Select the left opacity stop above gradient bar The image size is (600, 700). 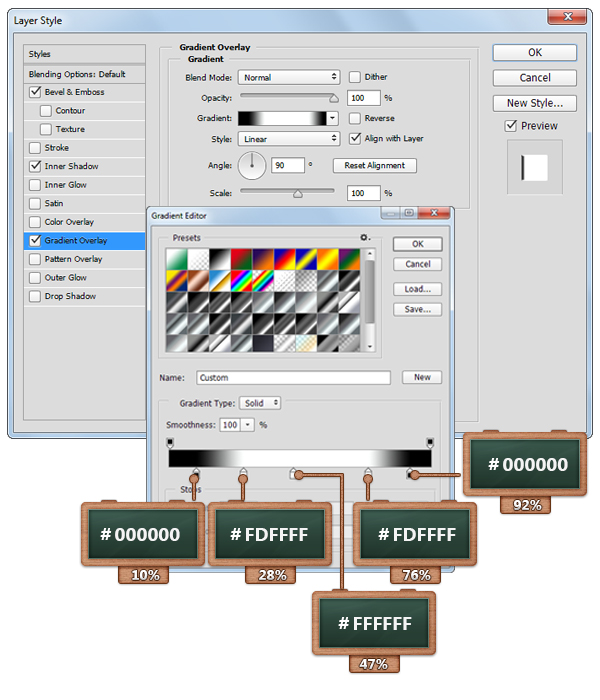[x=169, y=441]
